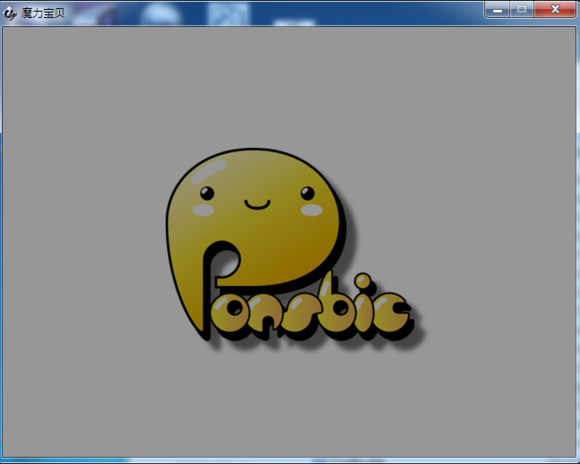Click the Ponsbic mascot's left eye
The height and width of the screenshot is (464, 580).
coord(207,193)
